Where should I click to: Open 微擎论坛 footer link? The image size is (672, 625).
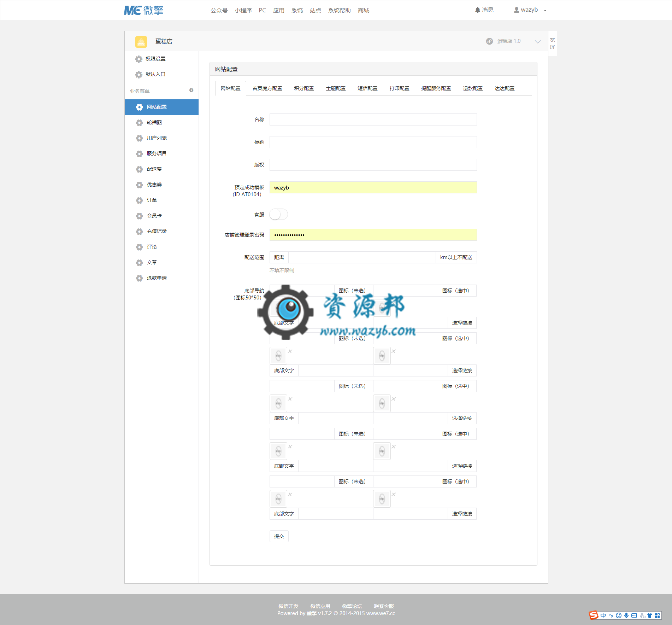pyautogui.click(x=352, y=606)
